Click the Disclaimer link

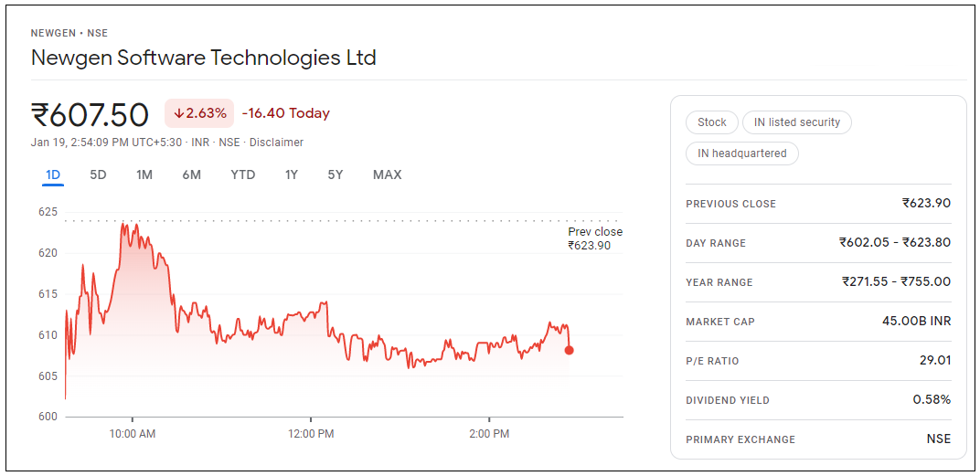coord(276,143)
